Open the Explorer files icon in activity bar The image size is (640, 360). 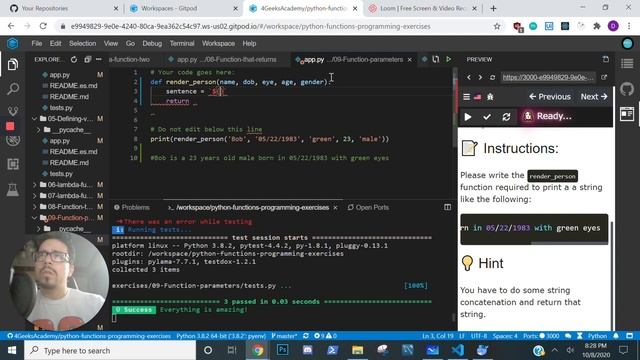point(13,65)
